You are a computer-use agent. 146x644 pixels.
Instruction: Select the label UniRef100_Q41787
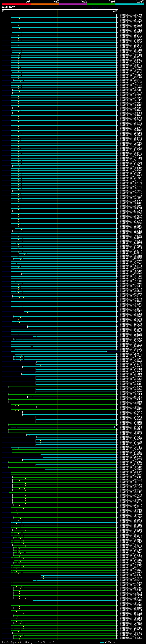tap(131, 278)
